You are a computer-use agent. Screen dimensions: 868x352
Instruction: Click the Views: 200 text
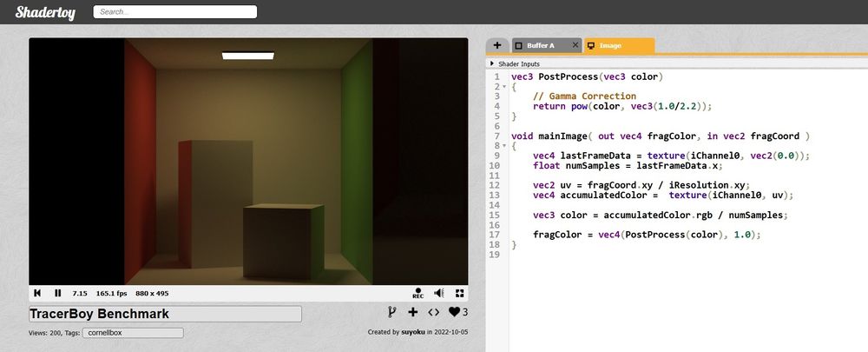point(45,333)
